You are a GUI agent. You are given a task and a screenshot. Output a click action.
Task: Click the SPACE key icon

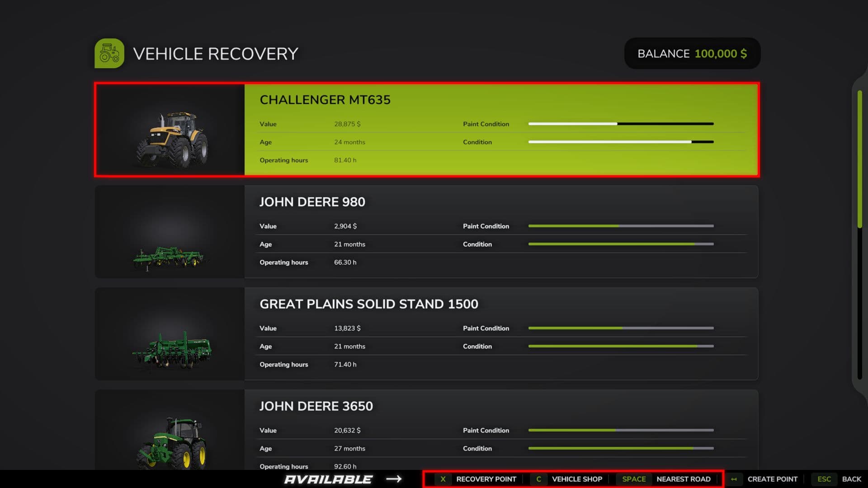pos(634,479)
